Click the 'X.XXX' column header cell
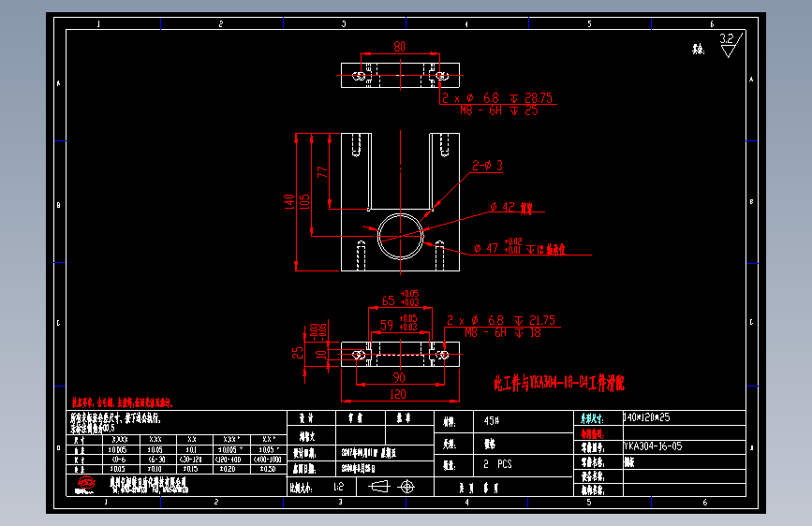This screenshot has width=812, height=526. (120, 440)
